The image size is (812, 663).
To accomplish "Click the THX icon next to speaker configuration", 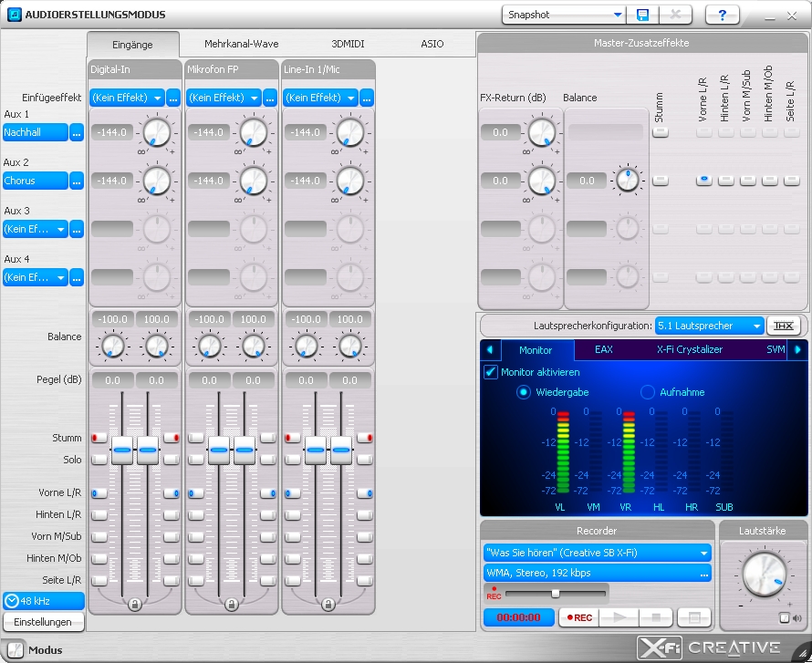I will coord(783,325).
